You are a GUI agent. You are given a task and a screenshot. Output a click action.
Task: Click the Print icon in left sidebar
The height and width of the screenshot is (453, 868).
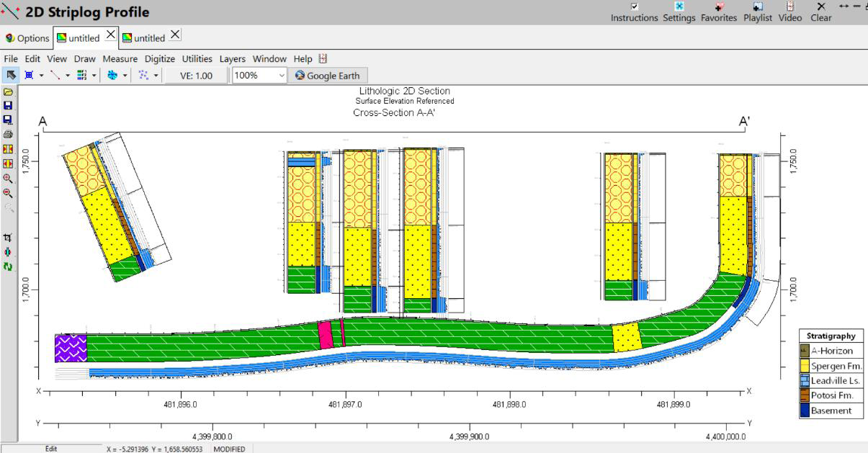pyautogui.click(x=8, y=134)
